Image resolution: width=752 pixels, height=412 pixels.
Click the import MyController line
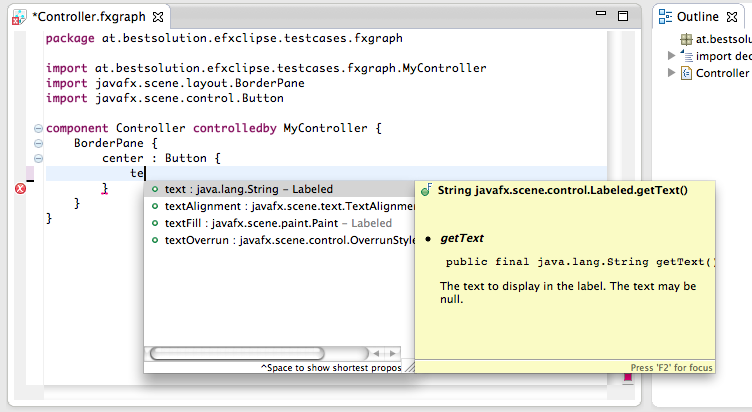click(266, 68)
